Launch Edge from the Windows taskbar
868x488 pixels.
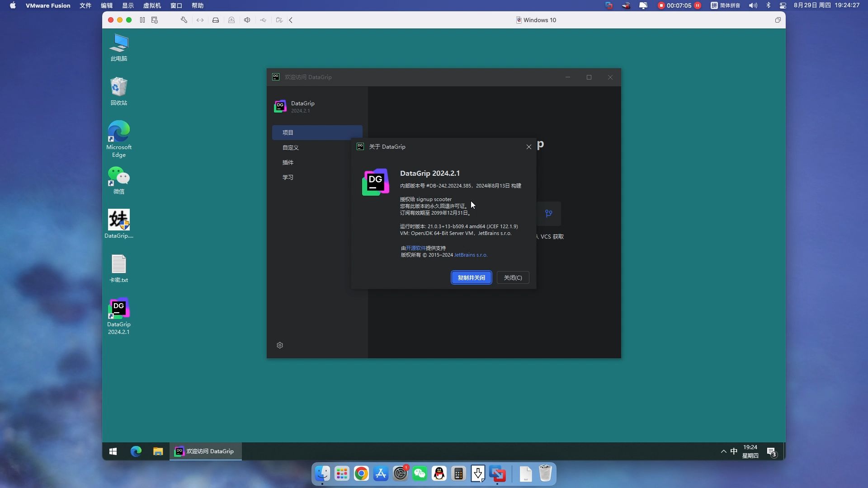136,451
